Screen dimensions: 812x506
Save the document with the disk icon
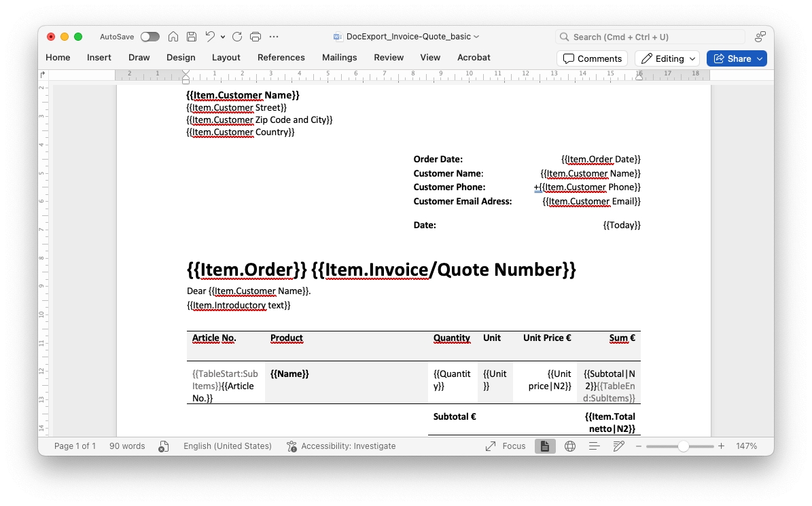click(x=192, y=37)
